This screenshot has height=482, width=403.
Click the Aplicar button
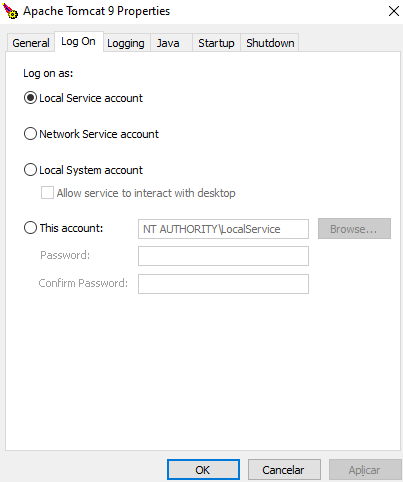pyautogui.click(x=365, y=470)
